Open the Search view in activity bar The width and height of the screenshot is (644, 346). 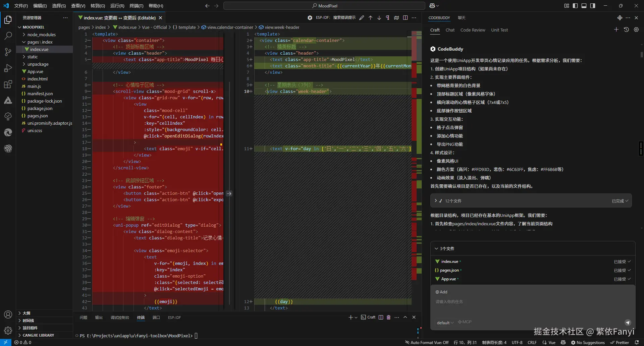8,36
